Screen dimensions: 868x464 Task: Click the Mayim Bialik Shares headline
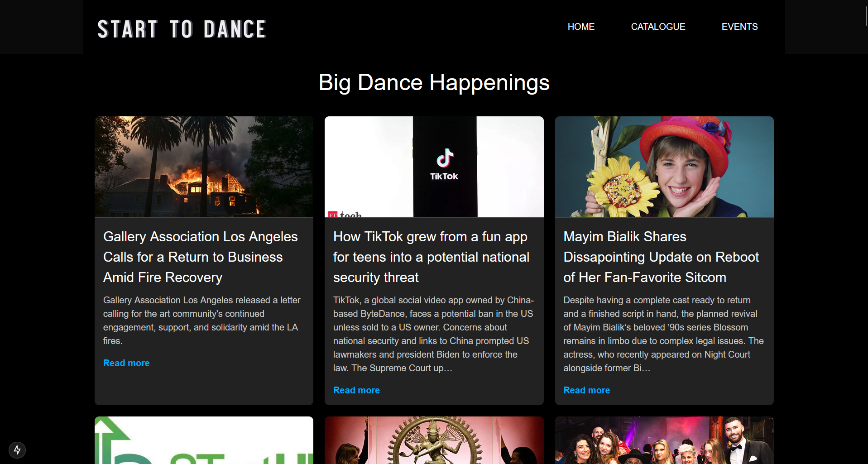[x=661, y=257]
